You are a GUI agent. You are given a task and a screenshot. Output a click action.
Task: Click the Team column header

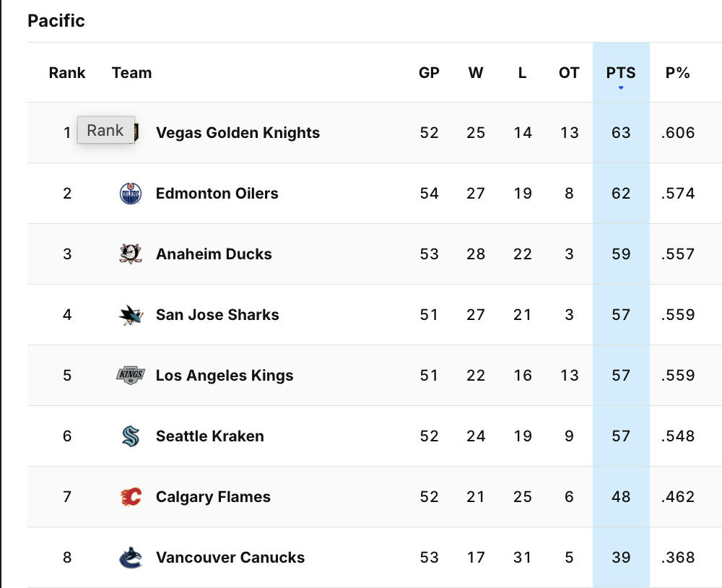click(132, 73)
